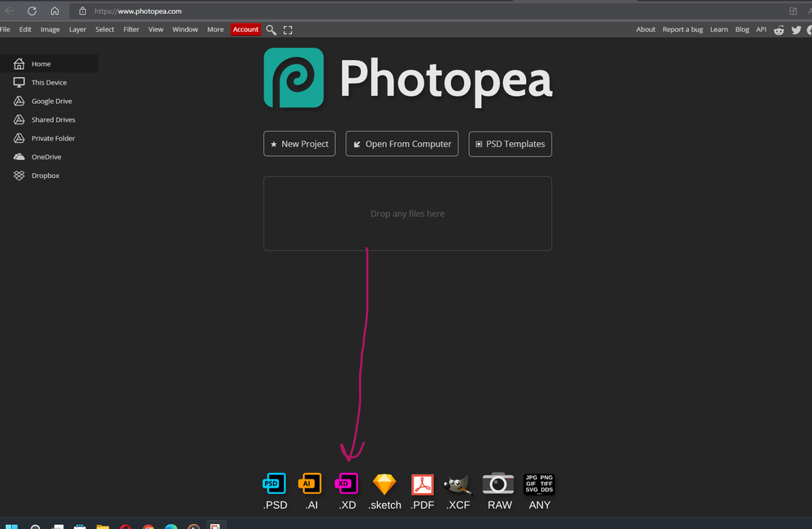
Task: Open Photopea Twitter page icon
Action: pyautogui.click(x=797, y=30)
